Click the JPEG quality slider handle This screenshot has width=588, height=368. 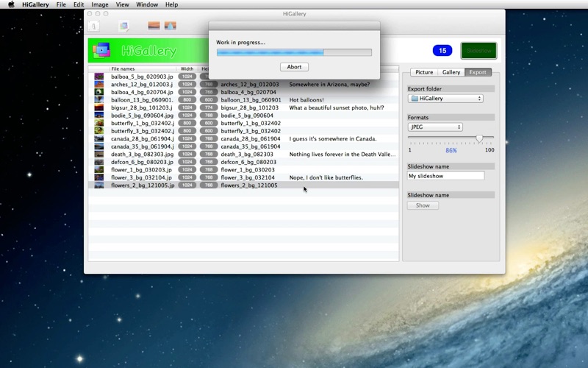point(479,138)
